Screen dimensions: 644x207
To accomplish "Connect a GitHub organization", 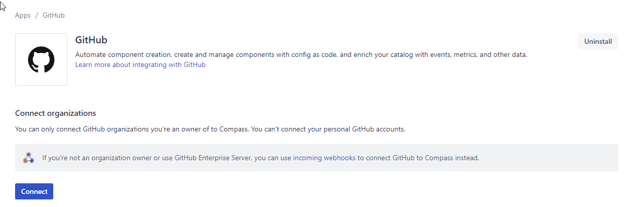I will pos(34,191).
